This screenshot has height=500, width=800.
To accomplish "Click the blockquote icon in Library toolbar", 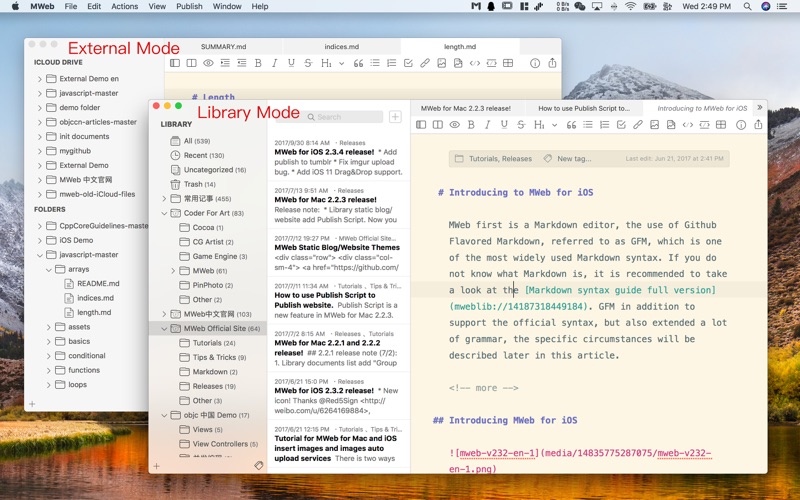I will 571,125.
